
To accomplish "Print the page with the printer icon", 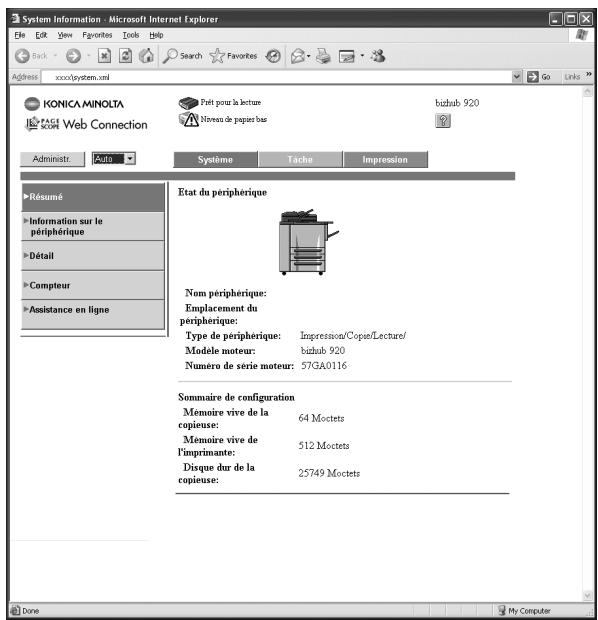I will [323, 56].
